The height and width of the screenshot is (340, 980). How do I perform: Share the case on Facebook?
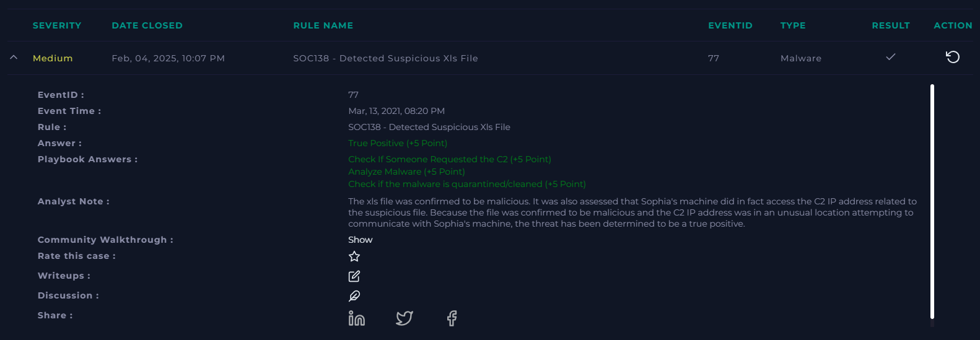point(452,318)
